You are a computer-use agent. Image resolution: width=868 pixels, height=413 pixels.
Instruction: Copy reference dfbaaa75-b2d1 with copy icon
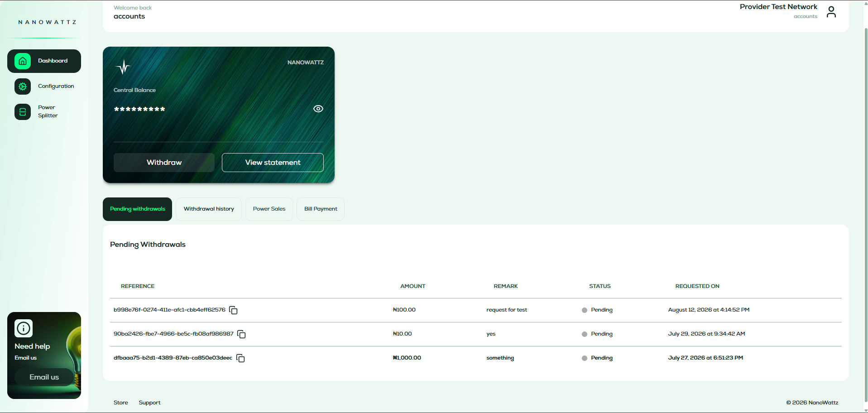click(240, 358)
